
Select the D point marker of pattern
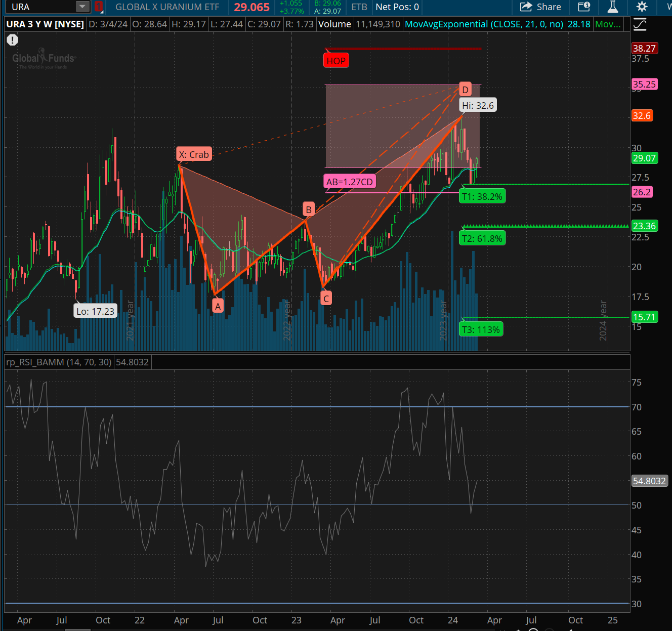pos(465,90)
